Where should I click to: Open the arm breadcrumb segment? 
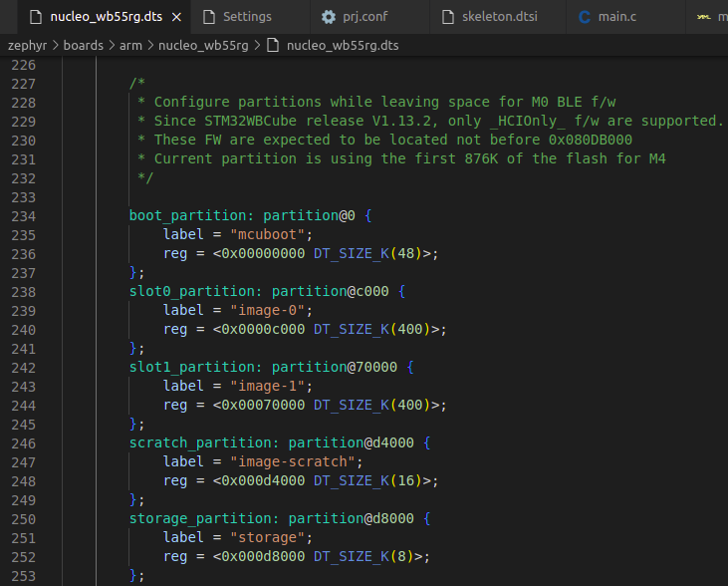130,46
